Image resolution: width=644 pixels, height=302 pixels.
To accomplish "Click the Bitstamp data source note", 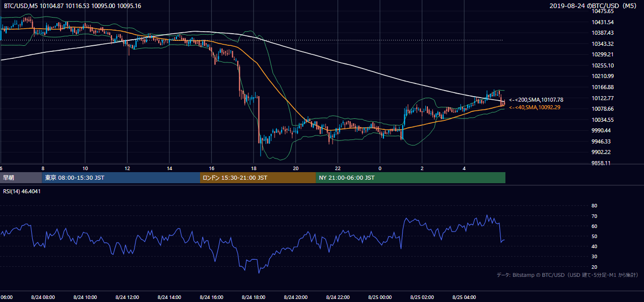I will (x=568, y=275).
